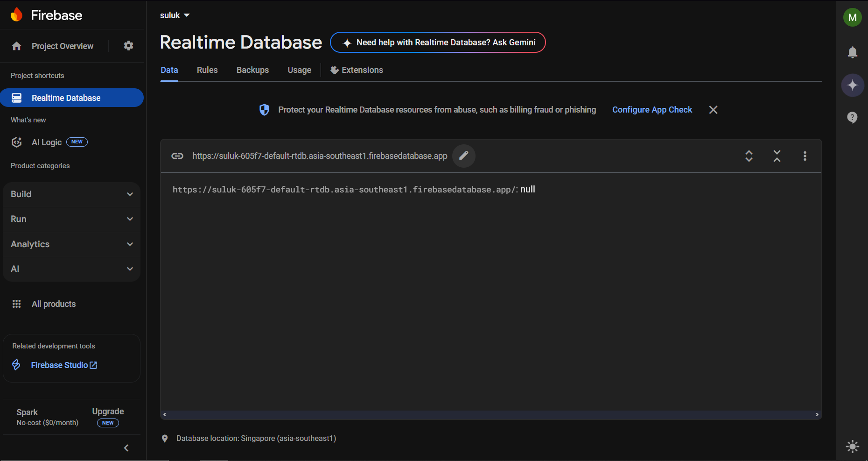Viewport: 868px width, 461px height.
Task: Click the scrollbar left arrow
Action: pos(165,415)
